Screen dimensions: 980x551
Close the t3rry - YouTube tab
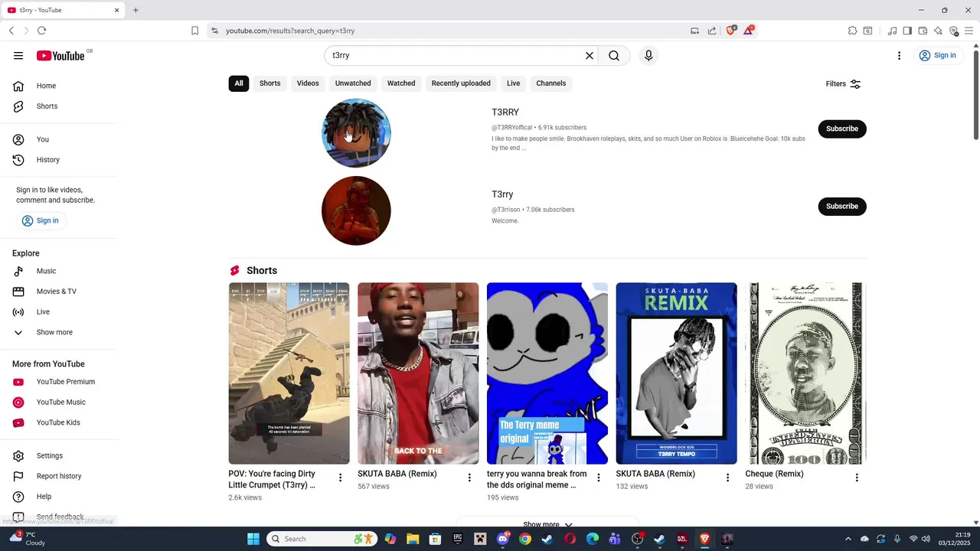117,10
